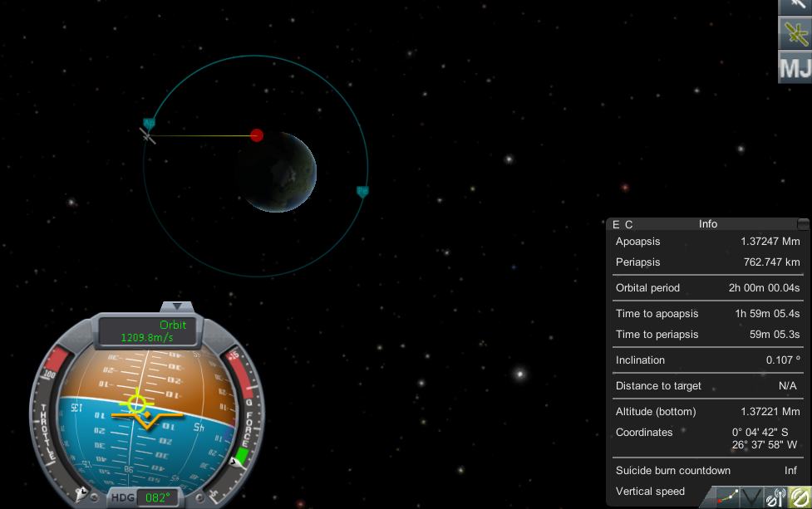The width and height of the screenshot is (812, 509).
Task: Click the E button in Info window
Action: click(616, 224)
